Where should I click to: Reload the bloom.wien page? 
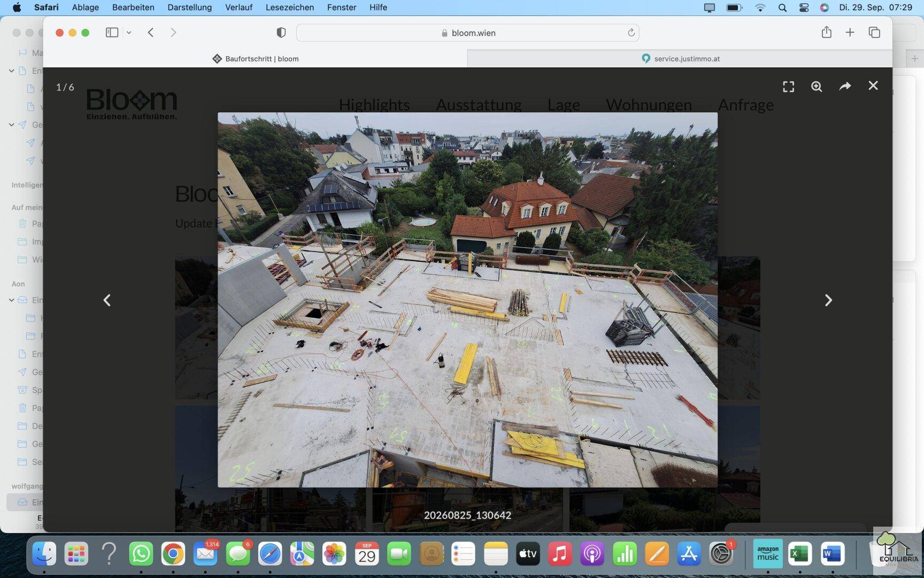tap(631, 33)
